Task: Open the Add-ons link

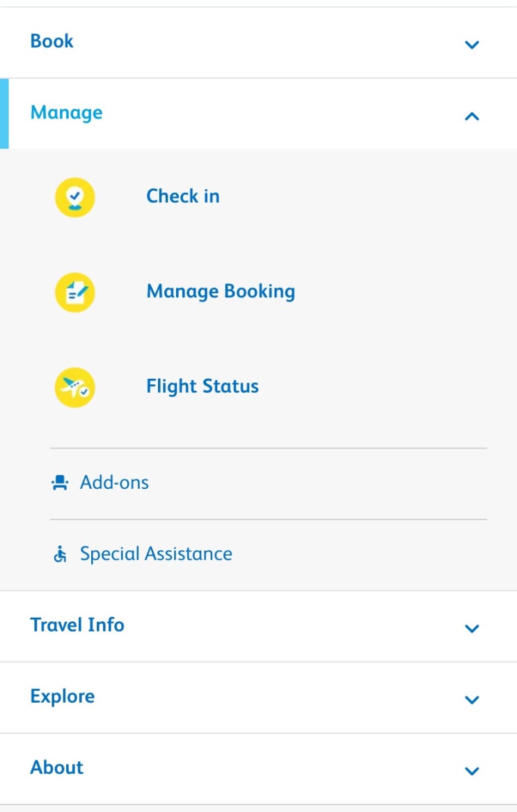Action: [x=114, y=483]
